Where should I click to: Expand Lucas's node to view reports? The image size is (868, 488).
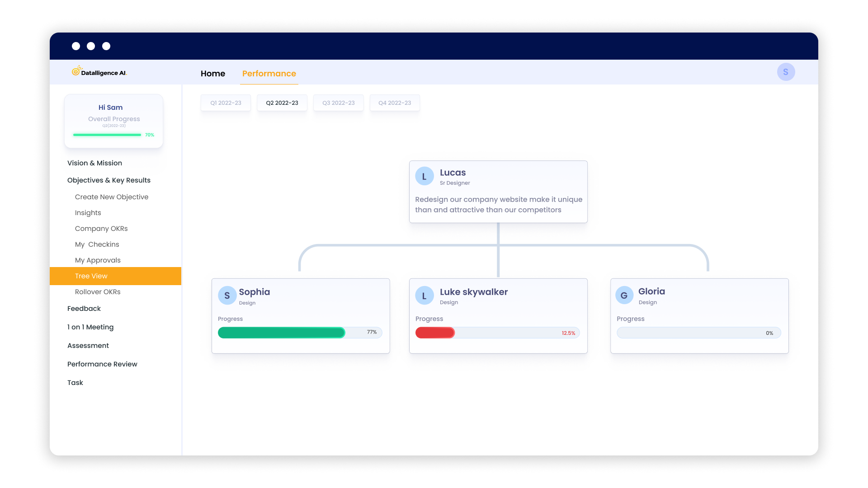click(498, 191)
